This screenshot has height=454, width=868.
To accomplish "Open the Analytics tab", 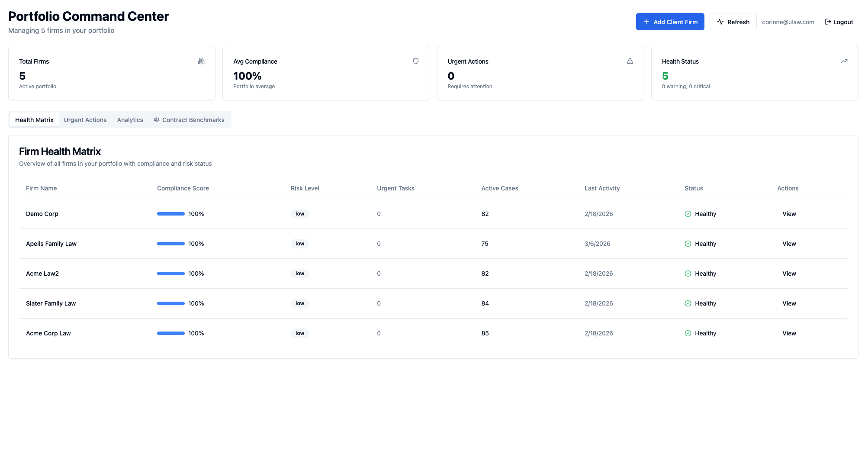I will [130, 119].
